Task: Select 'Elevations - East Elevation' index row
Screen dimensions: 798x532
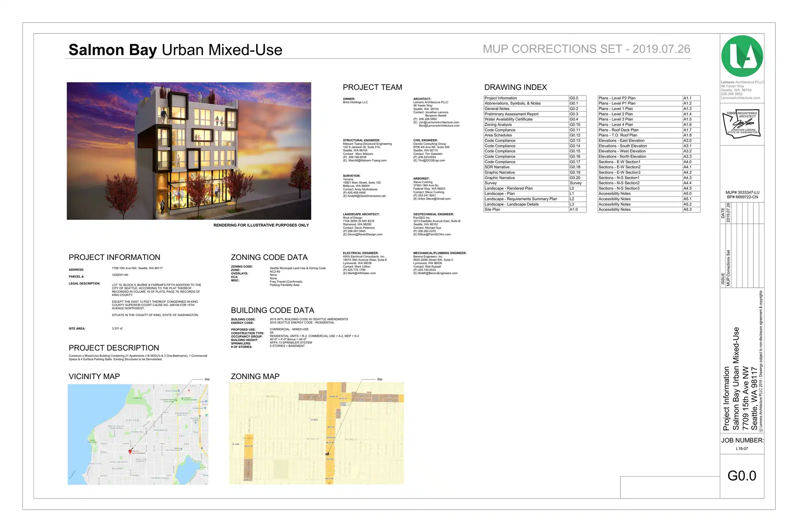Action: pos(649,140)
